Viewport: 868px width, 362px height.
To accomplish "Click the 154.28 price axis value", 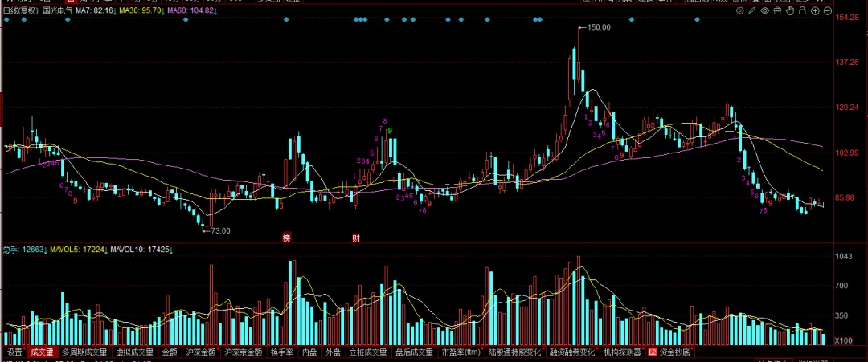I will coord(847,17).
